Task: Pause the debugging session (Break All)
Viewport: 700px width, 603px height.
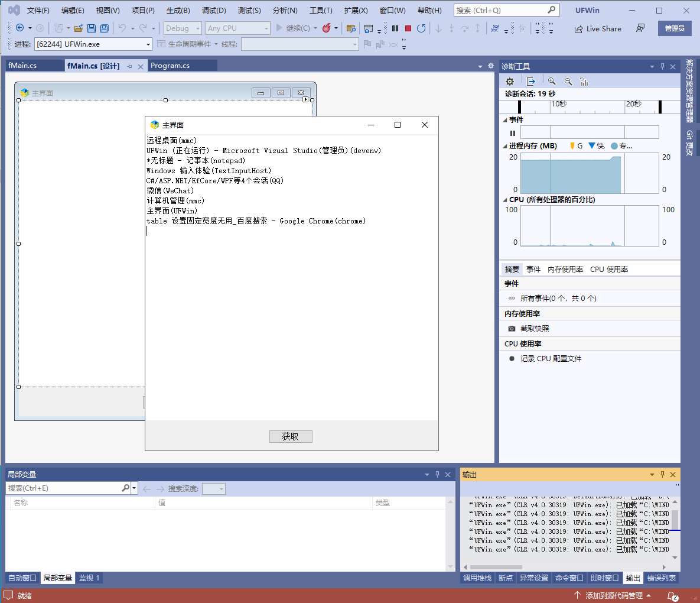Action: tap(395, 28)
